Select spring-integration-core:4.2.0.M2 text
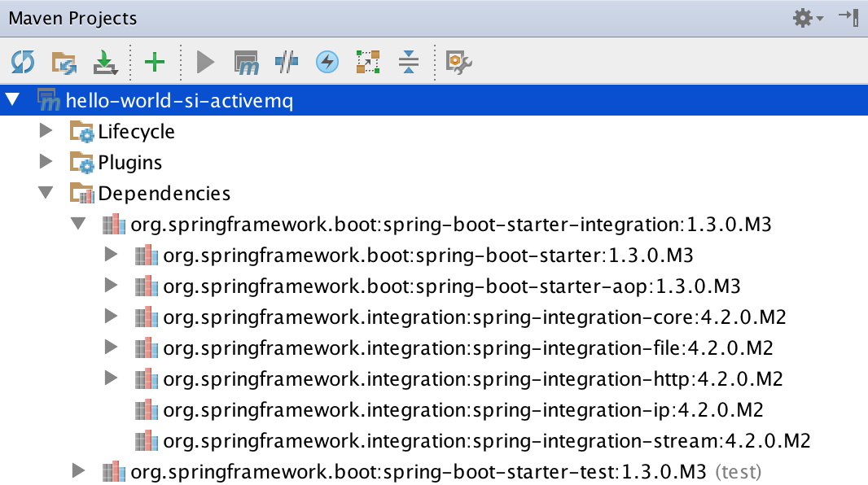The image size is (868, 485). 475,317
